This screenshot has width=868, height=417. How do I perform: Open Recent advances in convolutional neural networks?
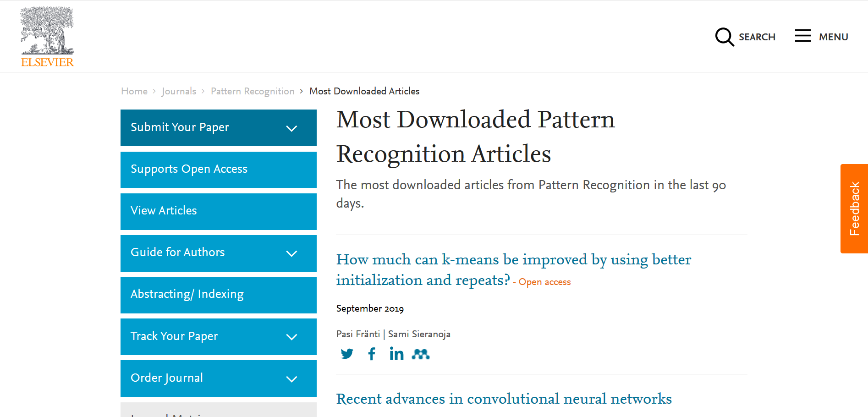pyautogui.click(x=504, y=399)
